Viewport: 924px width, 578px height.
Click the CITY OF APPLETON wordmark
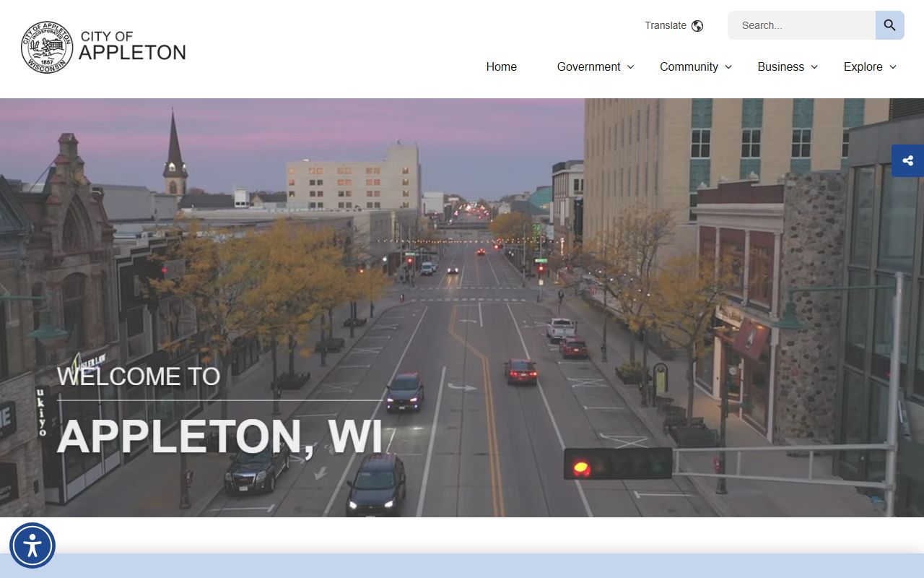coord(132,46)
